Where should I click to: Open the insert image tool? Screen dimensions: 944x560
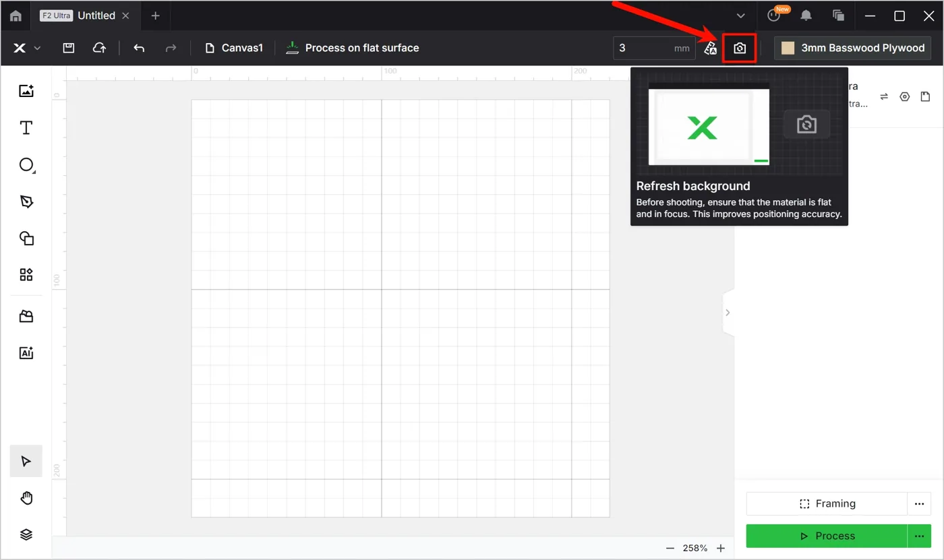(26, 91)
